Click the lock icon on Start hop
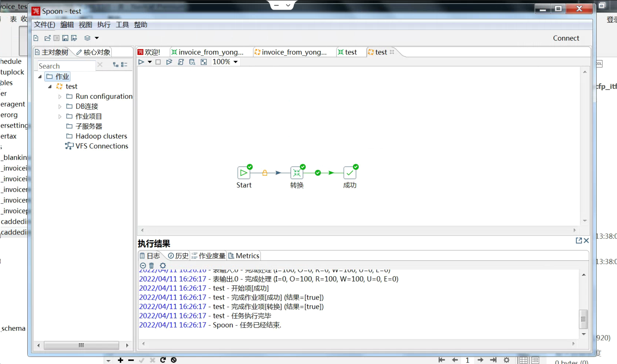Image resolution: width=617 pixels, height=364 pixels. coord(265,173)
